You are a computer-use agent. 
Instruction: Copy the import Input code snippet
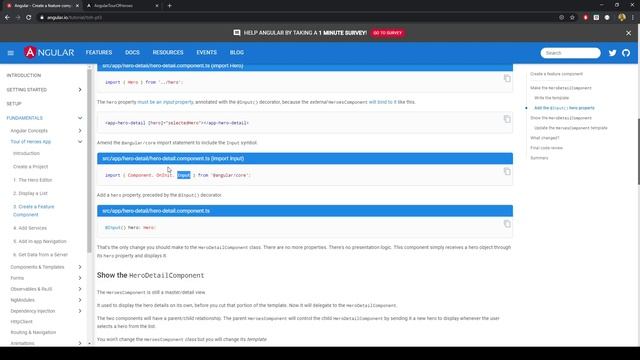point(507,171)
